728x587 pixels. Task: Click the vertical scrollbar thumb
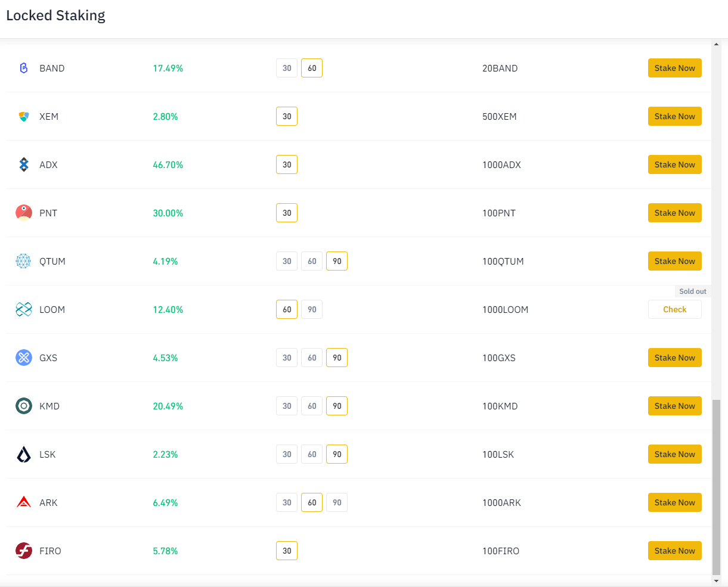pyautogui.click(x=716, y=487)
